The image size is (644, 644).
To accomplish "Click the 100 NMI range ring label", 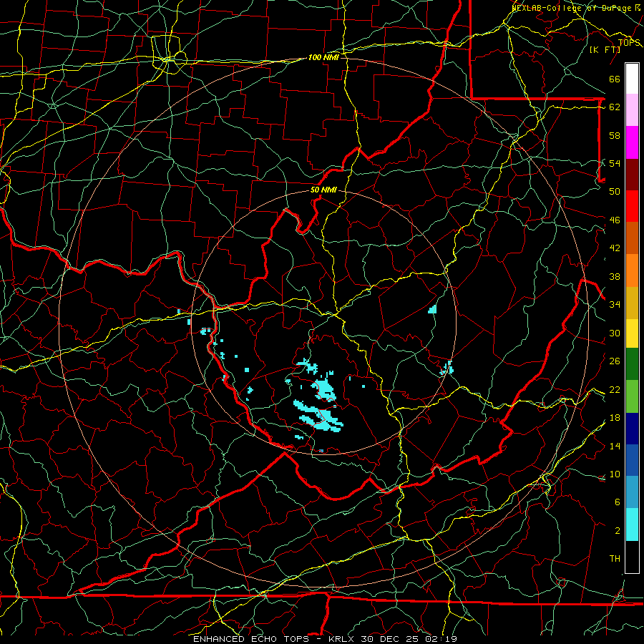I will point(323,57).
